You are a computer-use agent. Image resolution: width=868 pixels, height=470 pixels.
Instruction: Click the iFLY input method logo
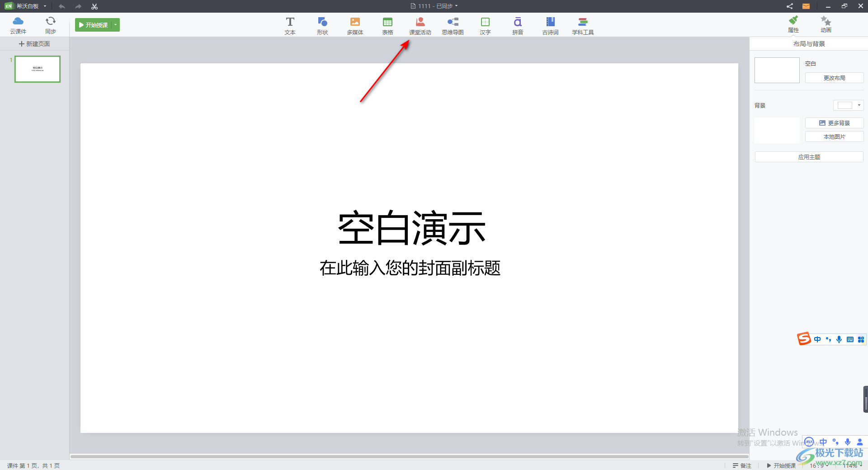[x=809, y=442]
